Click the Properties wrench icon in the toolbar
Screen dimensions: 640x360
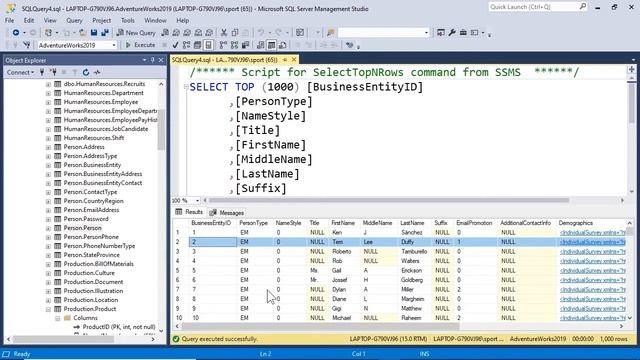pos(452,33)
